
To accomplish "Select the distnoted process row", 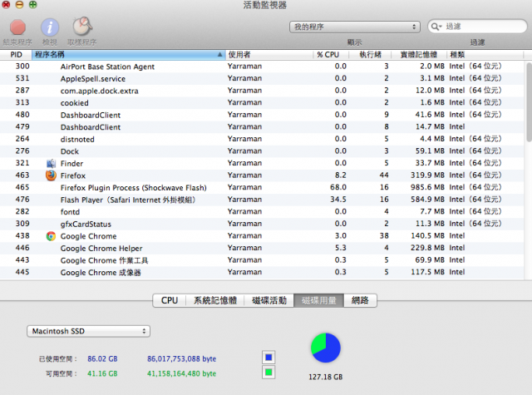I will pyautogui.click(x=262, y=139).
